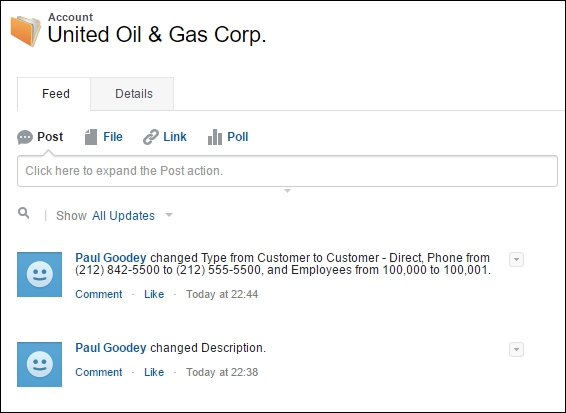This screenshot has height=413, width=566.
Task: Click the orange Account folder icon
Action: (25, 31)
